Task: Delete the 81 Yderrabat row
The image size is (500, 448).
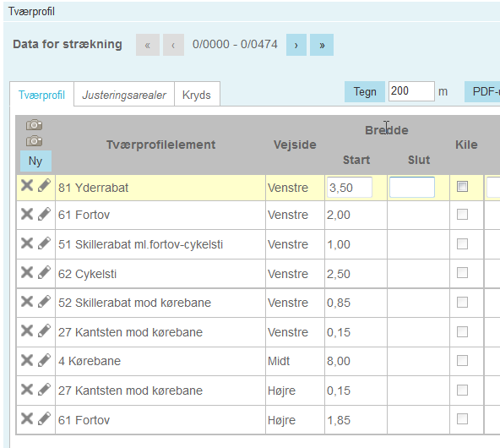Action: pos(27,185)
